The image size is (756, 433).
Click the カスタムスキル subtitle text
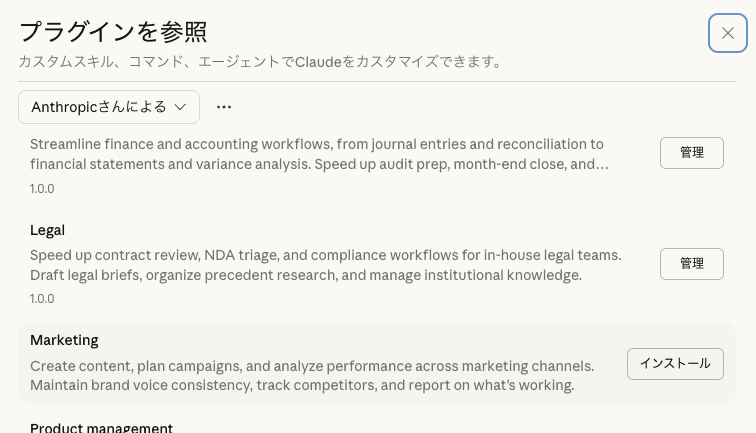coord(259,62)
